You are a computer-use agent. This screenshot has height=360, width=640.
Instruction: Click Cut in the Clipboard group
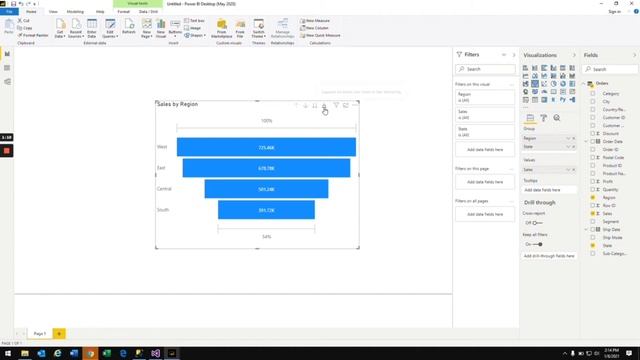[23, 20]
